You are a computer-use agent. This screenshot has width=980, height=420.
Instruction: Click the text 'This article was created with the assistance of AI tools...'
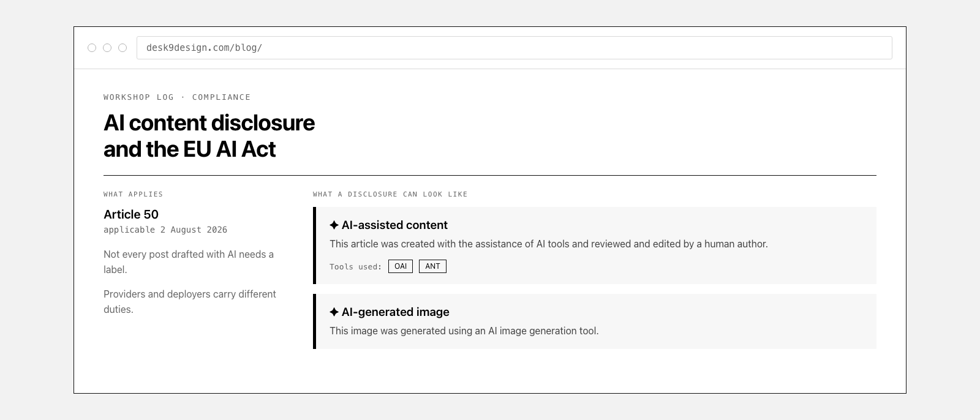(549, 244)
